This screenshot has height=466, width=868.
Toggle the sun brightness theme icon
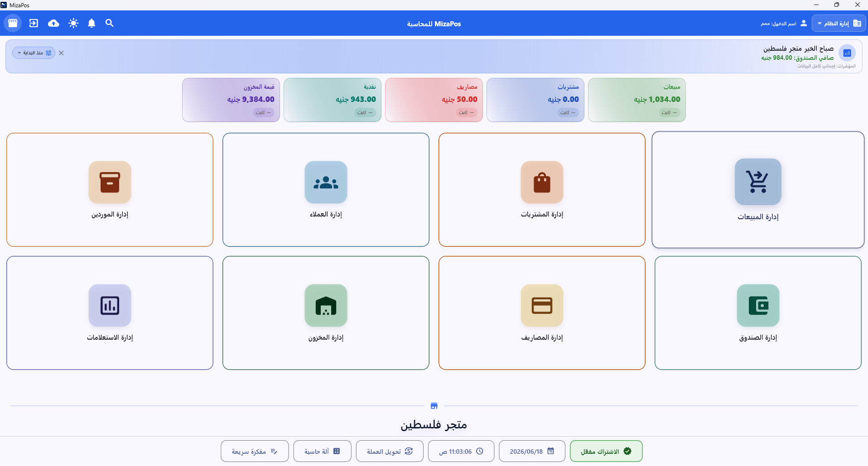(73, 23)
